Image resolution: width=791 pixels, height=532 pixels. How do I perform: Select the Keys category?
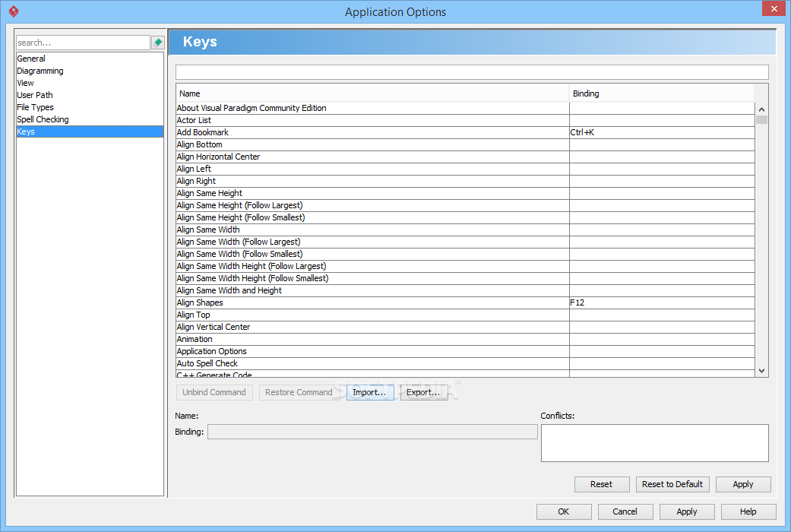tap(90, 131)
